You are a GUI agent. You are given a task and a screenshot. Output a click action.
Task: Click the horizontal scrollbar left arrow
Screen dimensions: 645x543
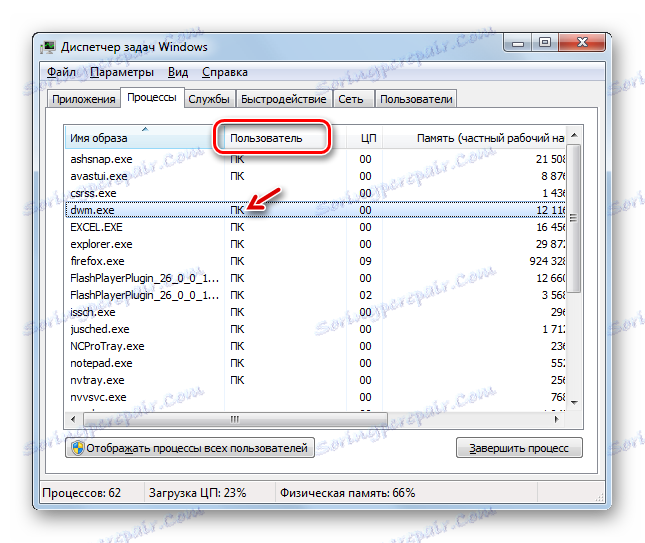pos(73,420)
